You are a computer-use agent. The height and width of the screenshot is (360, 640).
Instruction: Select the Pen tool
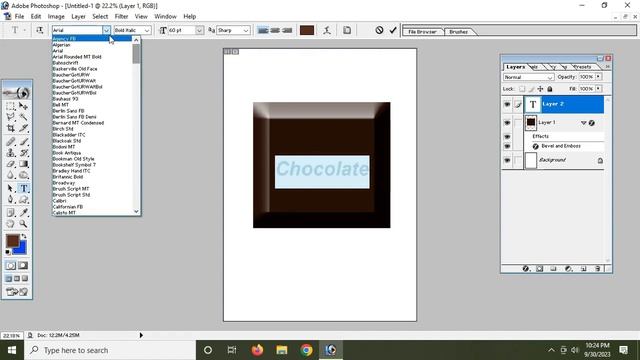tap(11, 199)
